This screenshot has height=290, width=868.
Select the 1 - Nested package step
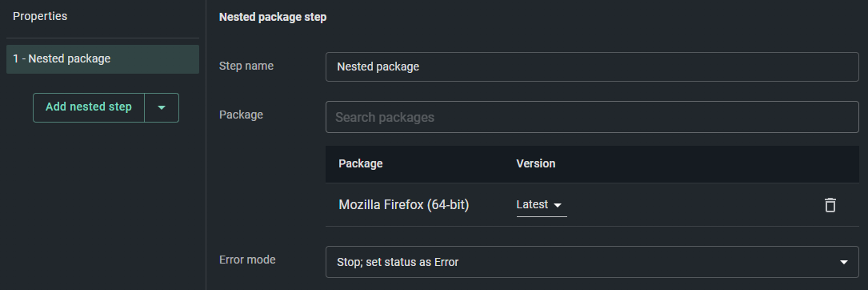pyautogui.click(x=103, y=59)
